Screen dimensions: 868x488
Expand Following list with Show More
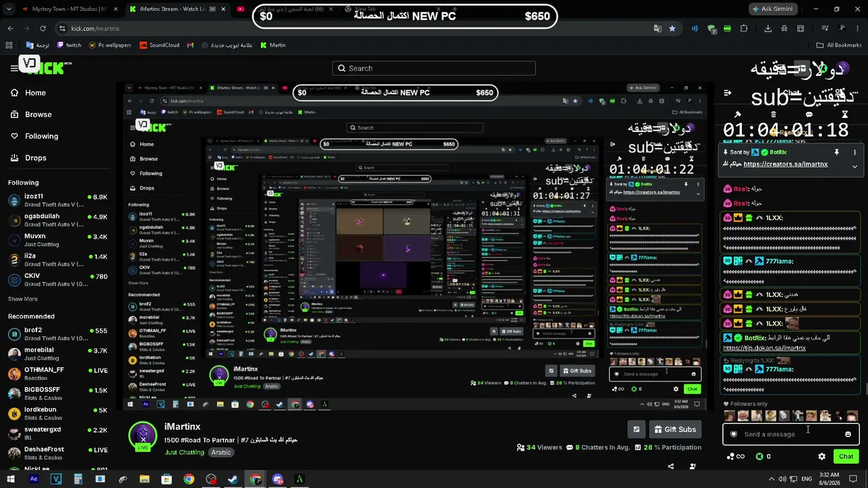(x=23, y=299)
